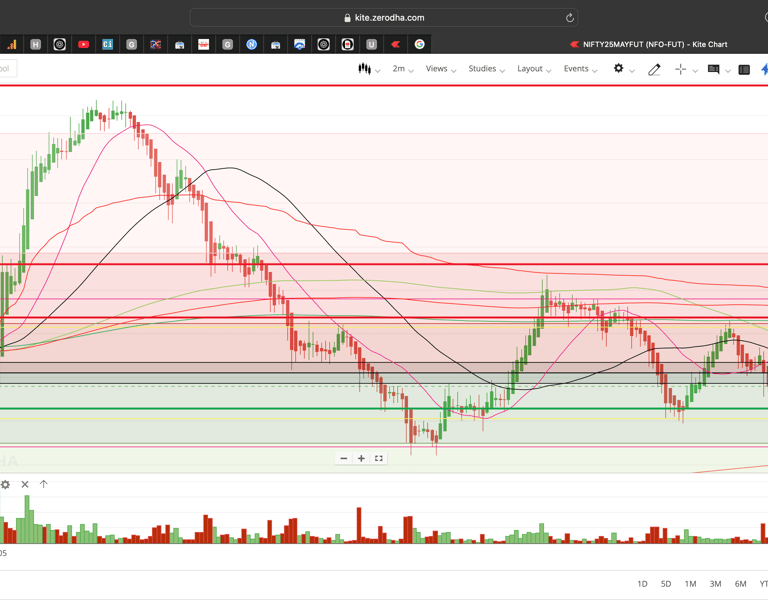The image size is (768, 600).
Task: Switch to the blue N favicon tab
Action: coord(251,45)
